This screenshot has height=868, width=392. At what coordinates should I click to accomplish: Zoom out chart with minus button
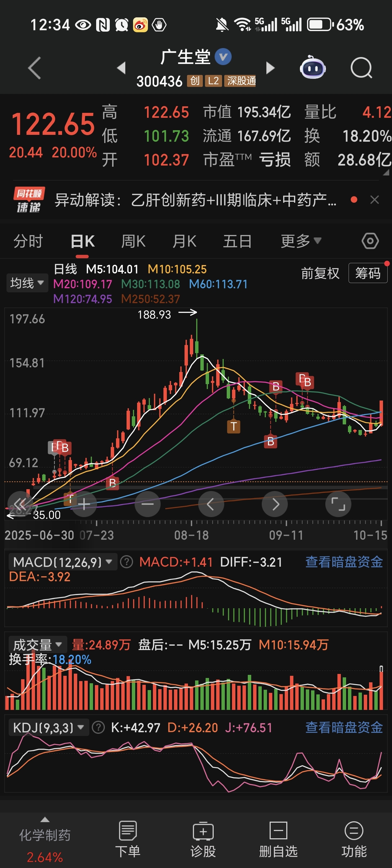(148, 504)
